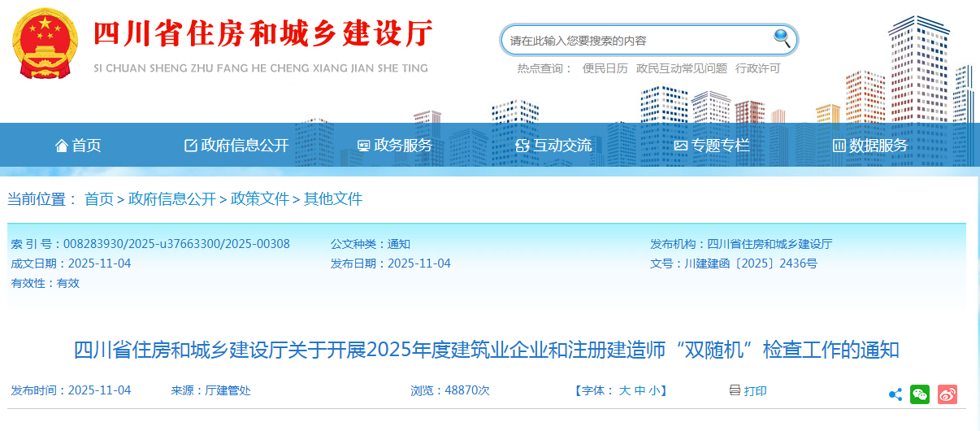Image resolution: width=980 pixels, height=431 pixels.
Task: Click hot search link 政民互动常见问题
Action: pyautogui.click(x=681, y=69)
